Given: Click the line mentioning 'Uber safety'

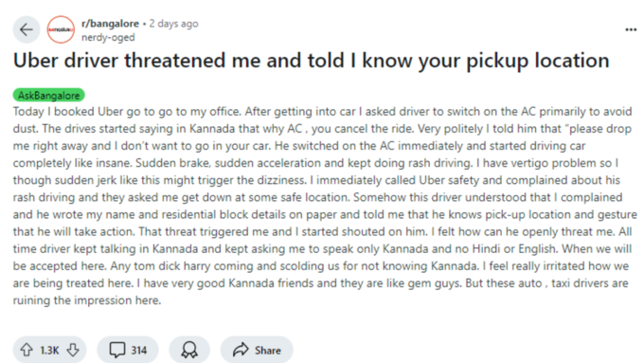Looking at the screenshot, I should [x=316, y=180].
